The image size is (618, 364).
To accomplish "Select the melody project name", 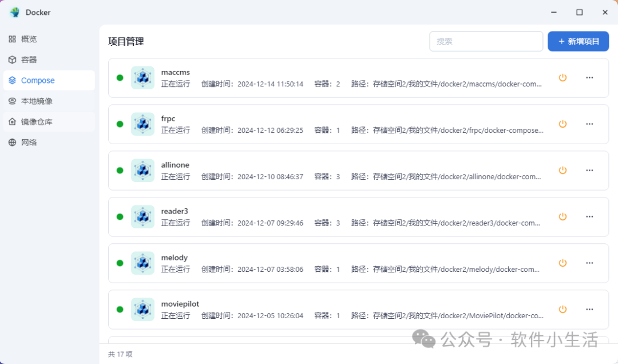I will click(x=174, y=258).
